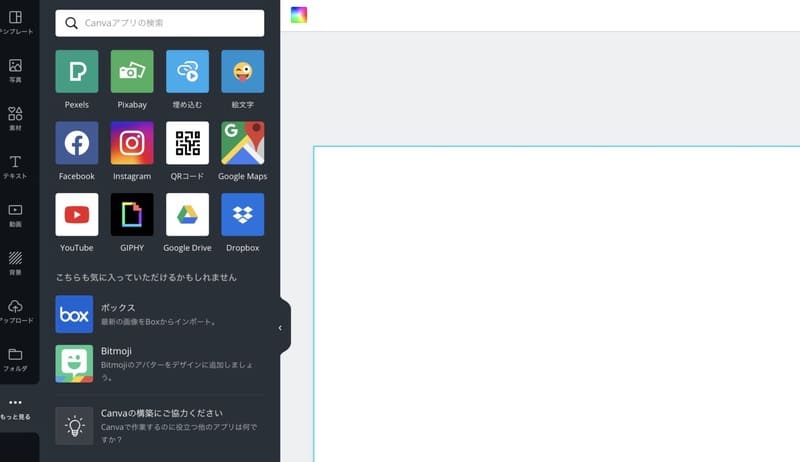Click the Canvaアプリの検索 search field
This screenshot has width=800, height=462.
[160, 23]
